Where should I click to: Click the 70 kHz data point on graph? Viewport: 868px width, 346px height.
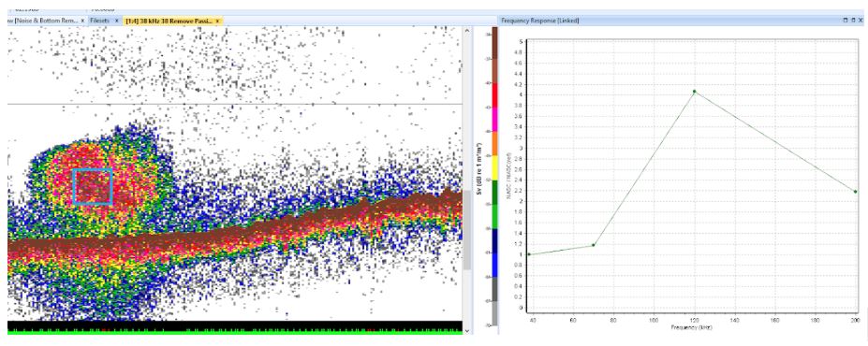[x=594, y=245]
